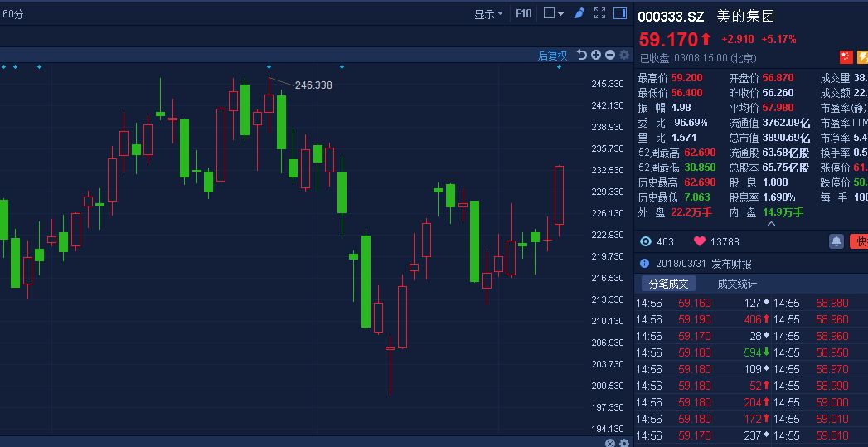Select the 14:55 tick priced 59.000
The width and height of the screenshot is (868, 447).
tap(821, 403)
